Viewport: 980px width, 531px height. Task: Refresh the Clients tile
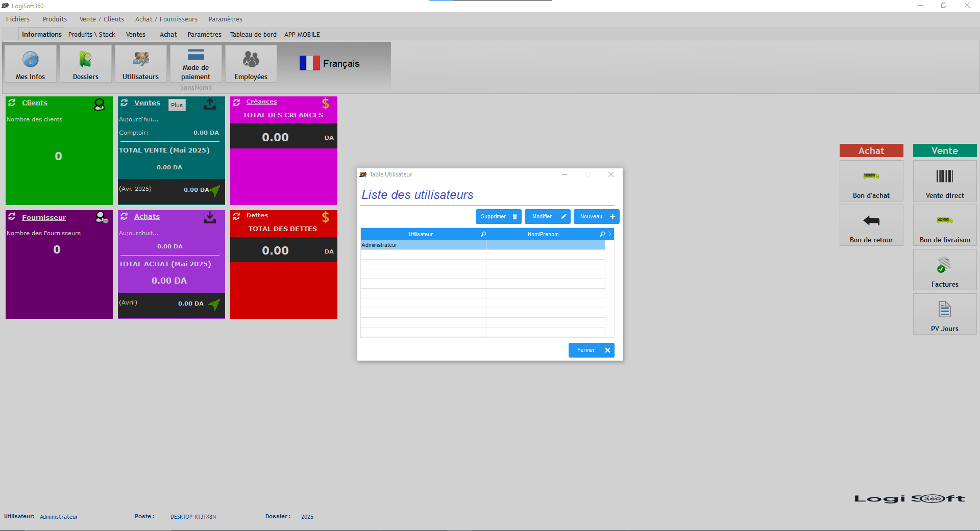12,103
